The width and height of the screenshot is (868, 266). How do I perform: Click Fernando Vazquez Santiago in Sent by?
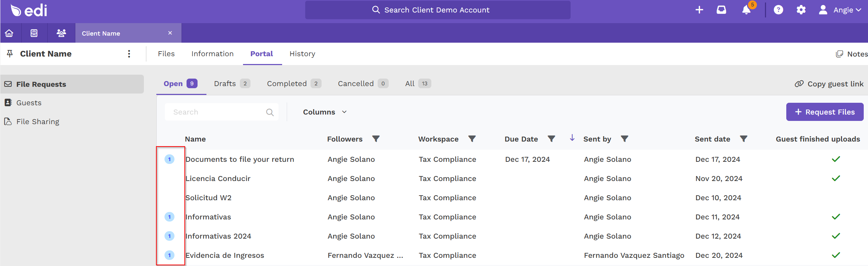(x=634, y=255)
